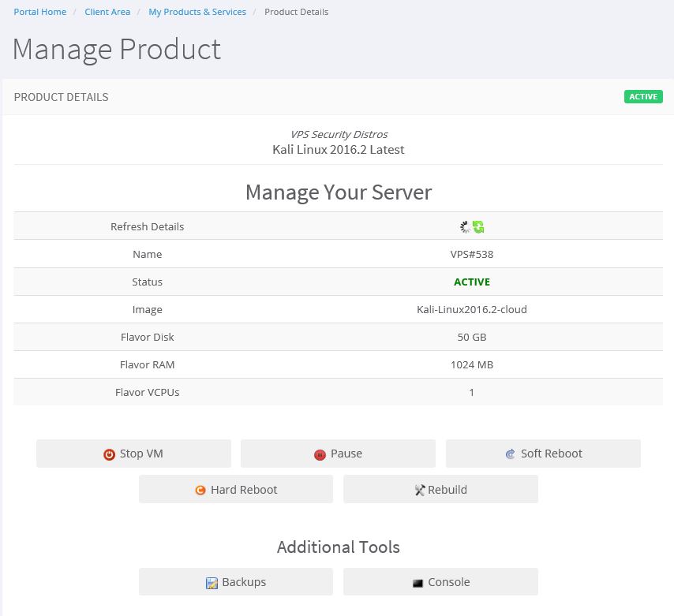Click the Name row label
674x616 pixels.
click(x=147, y=254)
